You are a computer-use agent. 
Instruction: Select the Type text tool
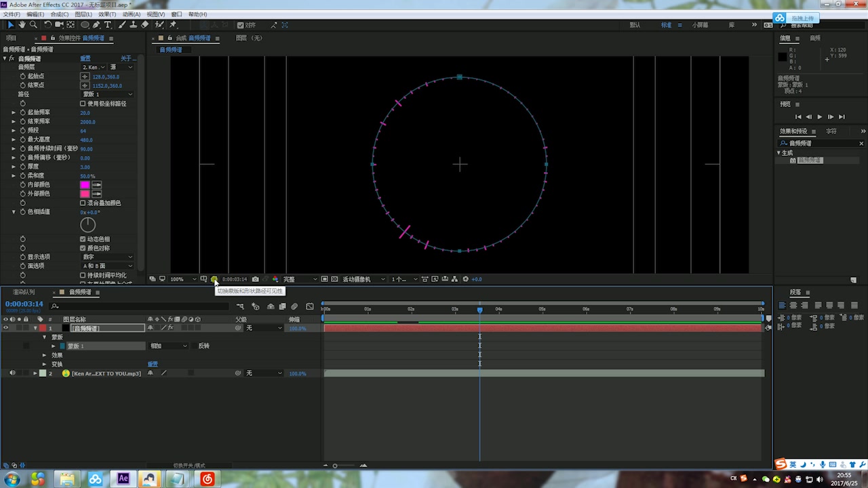pos(107,24)
